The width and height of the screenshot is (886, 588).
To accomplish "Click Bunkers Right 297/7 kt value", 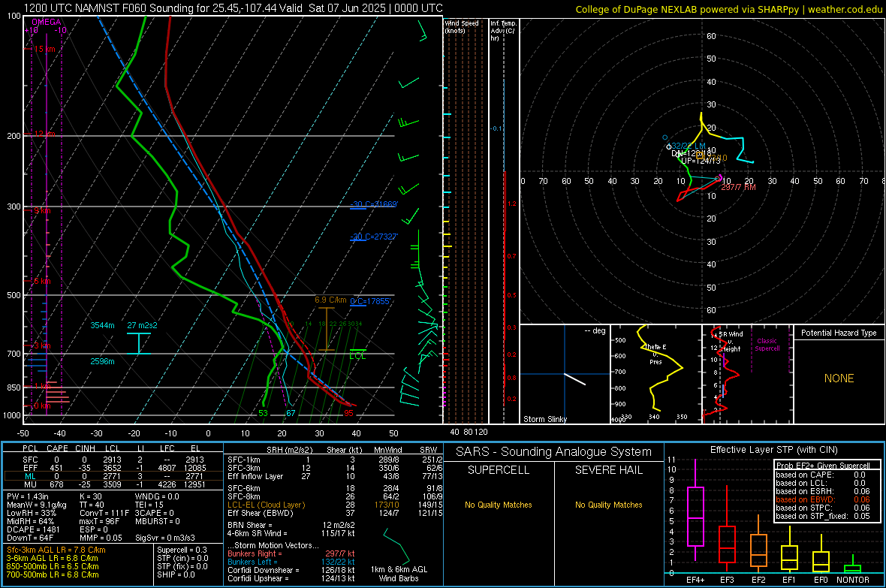I will (339, 554).
